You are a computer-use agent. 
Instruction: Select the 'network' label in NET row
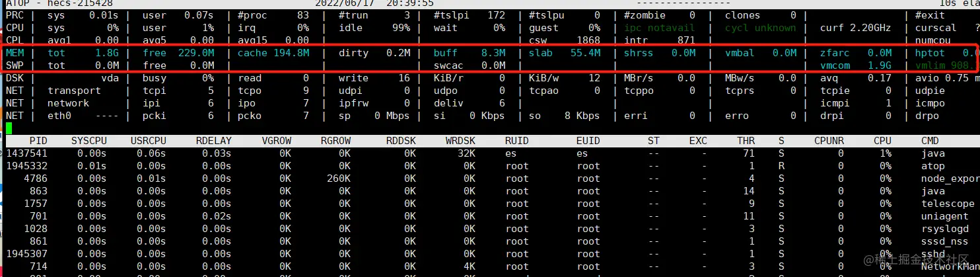point(68,103)
